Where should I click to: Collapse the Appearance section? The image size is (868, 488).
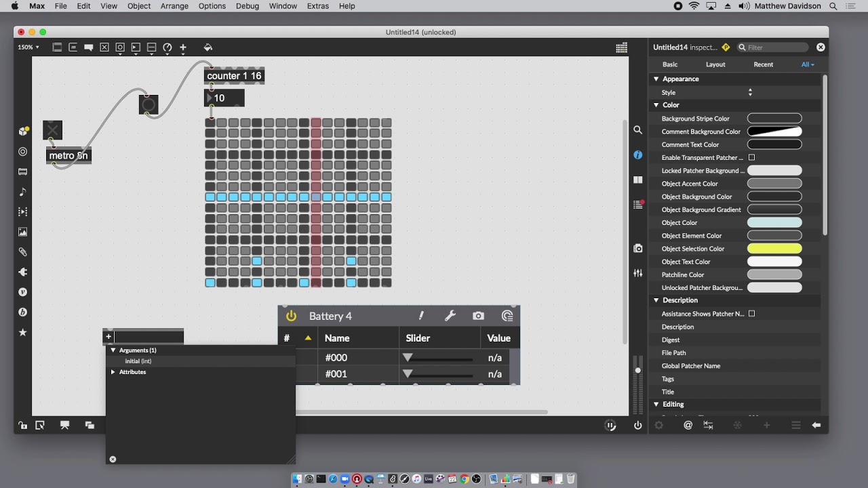(656, 79)
